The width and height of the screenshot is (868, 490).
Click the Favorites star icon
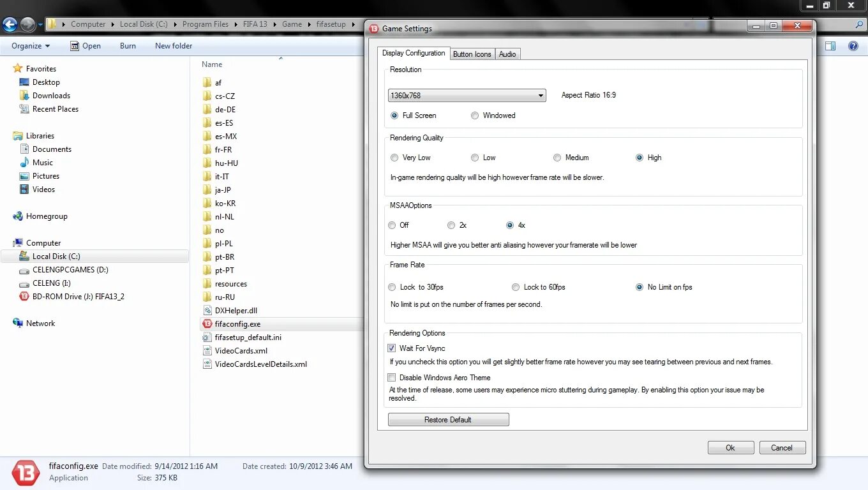(x=18, y=68)
